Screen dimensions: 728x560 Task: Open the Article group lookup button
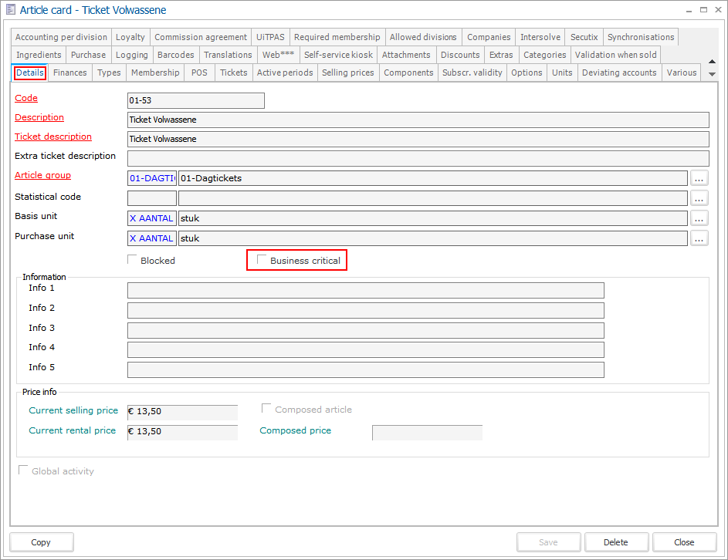click(699, 178)
